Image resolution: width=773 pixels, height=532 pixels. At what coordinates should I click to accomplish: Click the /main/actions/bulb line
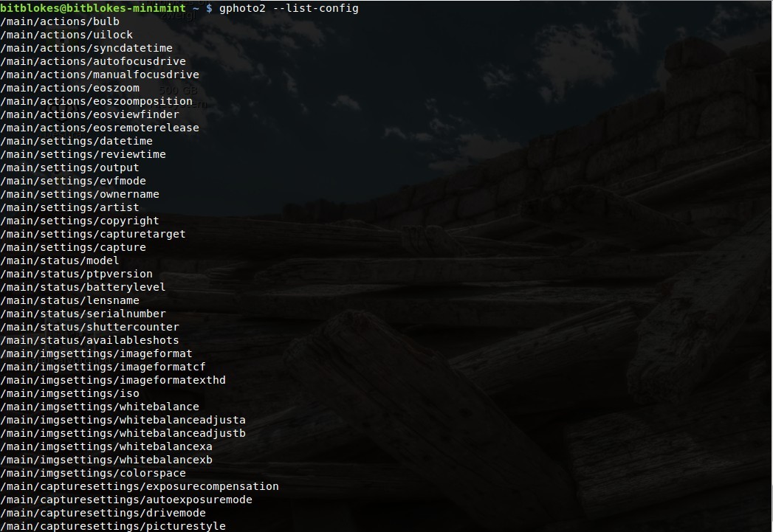[x=60, y=21]
